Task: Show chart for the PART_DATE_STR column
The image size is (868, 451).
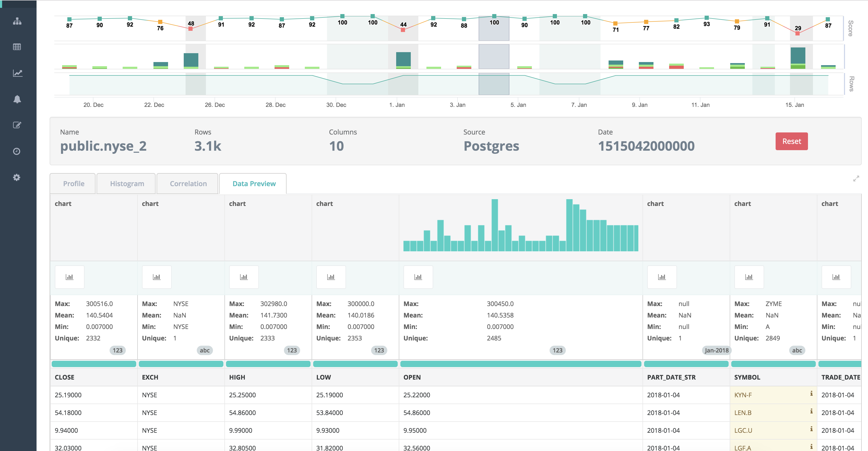Action: (x=662, y=277)
